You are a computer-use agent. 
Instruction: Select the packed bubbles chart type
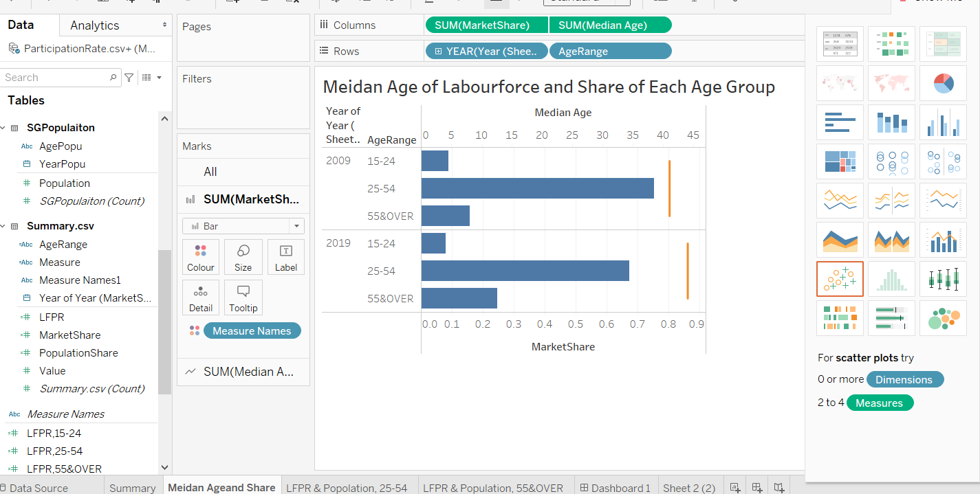click(943, 318)
